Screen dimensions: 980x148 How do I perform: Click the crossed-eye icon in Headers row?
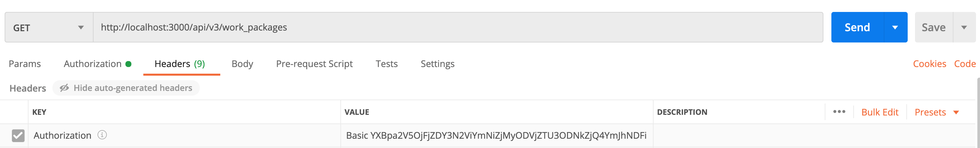coord(64,88)
